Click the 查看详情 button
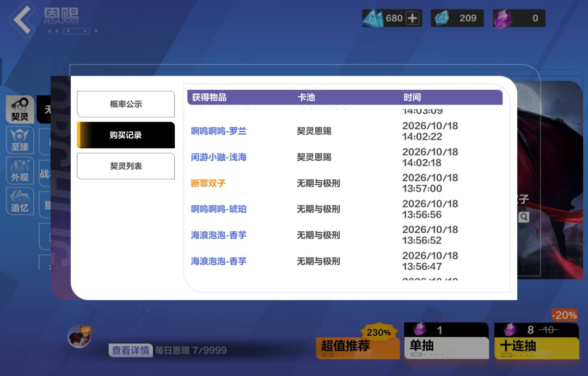 (131, 350)
